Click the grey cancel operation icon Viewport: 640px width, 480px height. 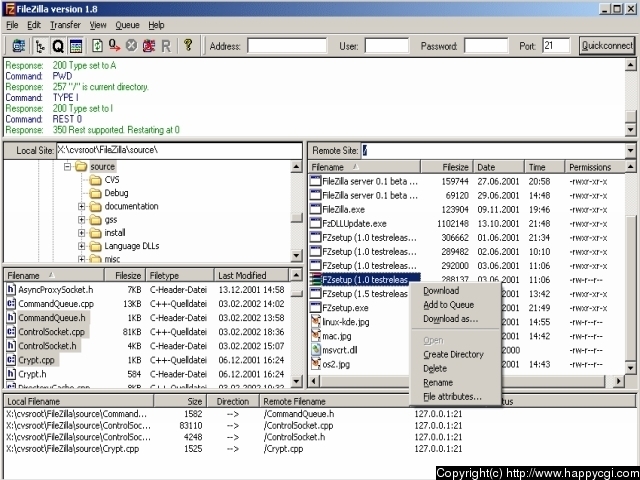pos(131,46)
